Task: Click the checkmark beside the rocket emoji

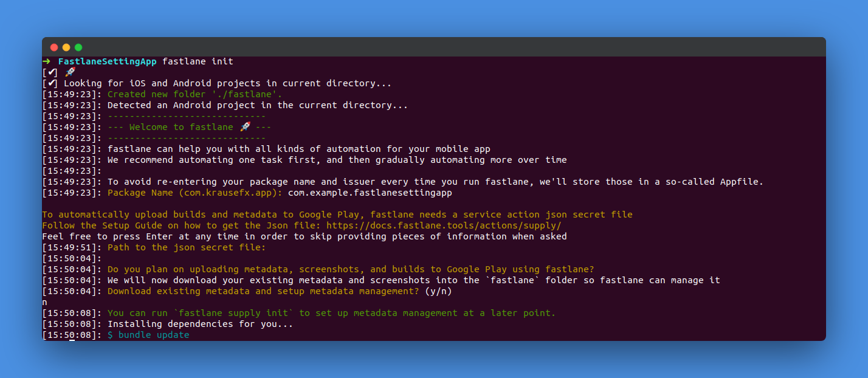Action: click(x=52, y=72)
